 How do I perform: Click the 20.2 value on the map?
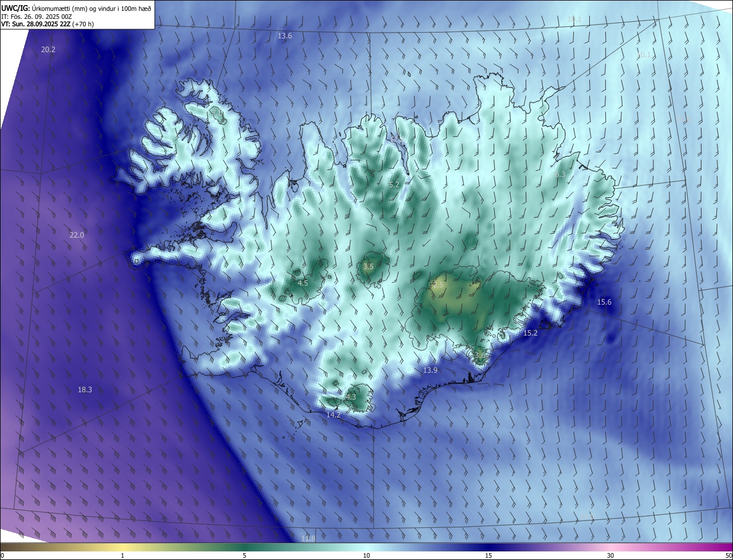coord(48,50)
